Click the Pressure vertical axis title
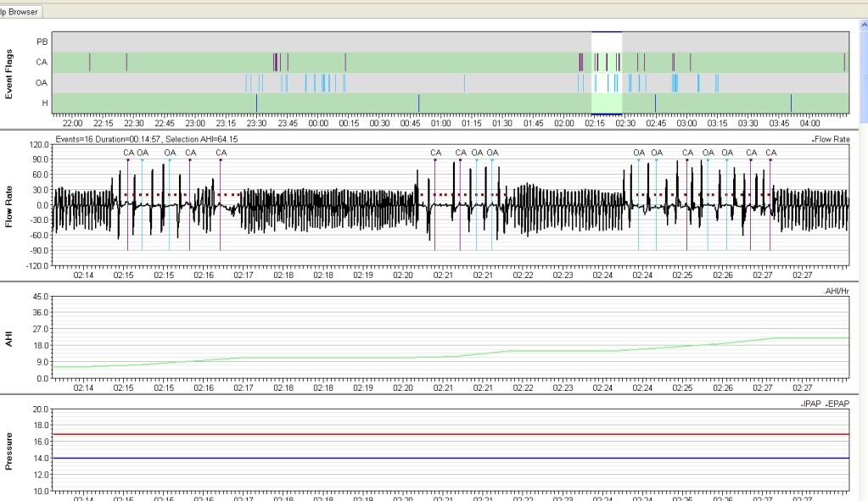Viewport: 868px width, 501px height. click(x=8, y=451)
